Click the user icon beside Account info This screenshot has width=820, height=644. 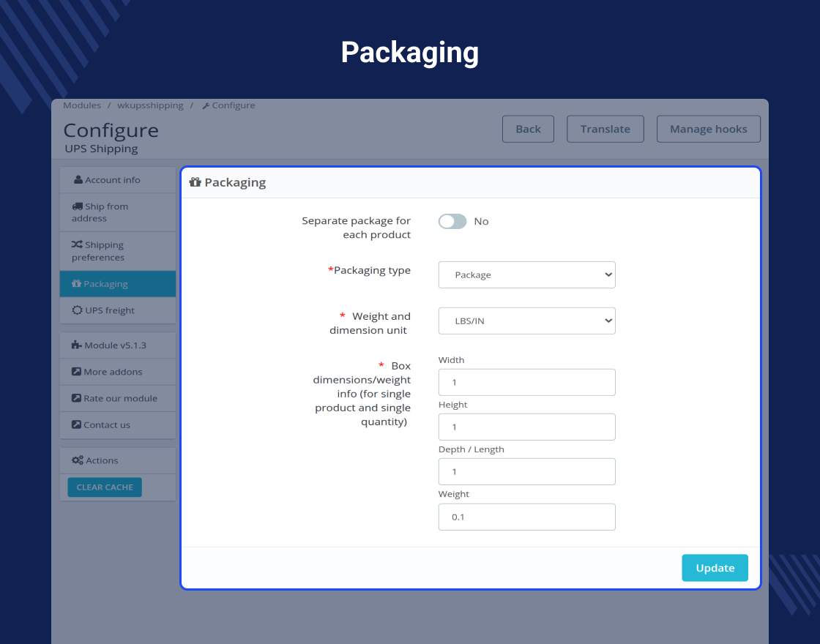(78, 180)
